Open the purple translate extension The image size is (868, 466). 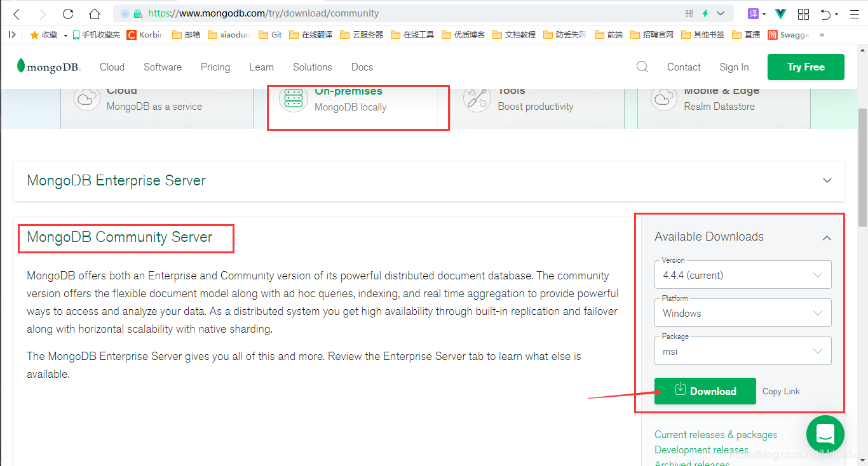[x=753, y=13]
